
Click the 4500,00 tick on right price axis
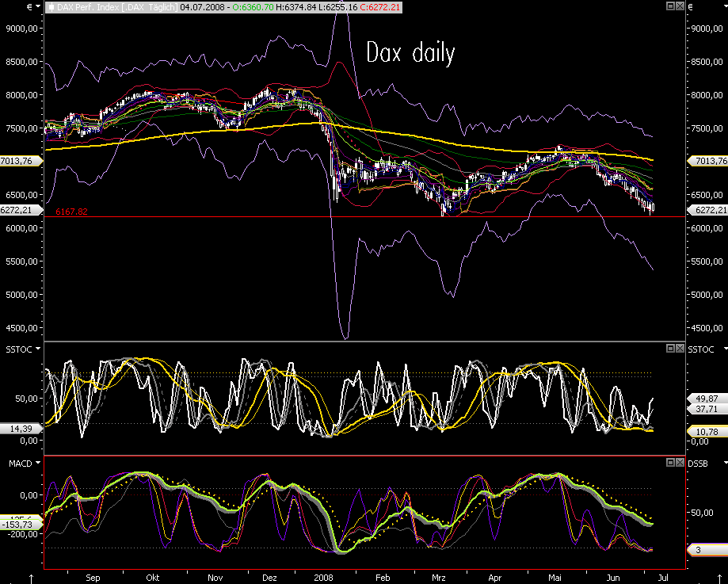click(x=707, y=328)
